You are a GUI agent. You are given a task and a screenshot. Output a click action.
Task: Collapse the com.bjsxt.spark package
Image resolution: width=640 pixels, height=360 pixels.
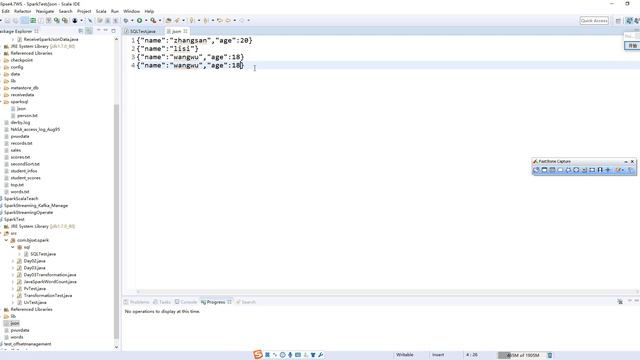7,240
